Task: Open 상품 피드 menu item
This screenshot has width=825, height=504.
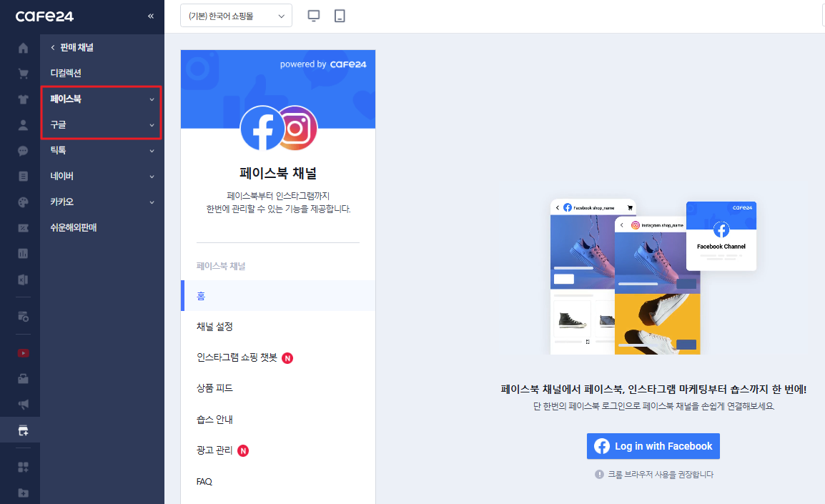Action: [214, 388]
